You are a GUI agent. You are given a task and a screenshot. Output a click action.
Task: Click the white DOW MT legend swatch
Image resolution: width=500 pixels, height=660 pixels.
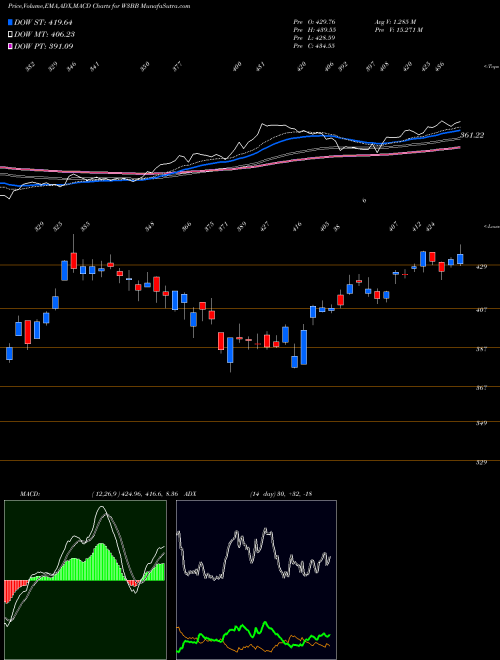coord(10,35)
